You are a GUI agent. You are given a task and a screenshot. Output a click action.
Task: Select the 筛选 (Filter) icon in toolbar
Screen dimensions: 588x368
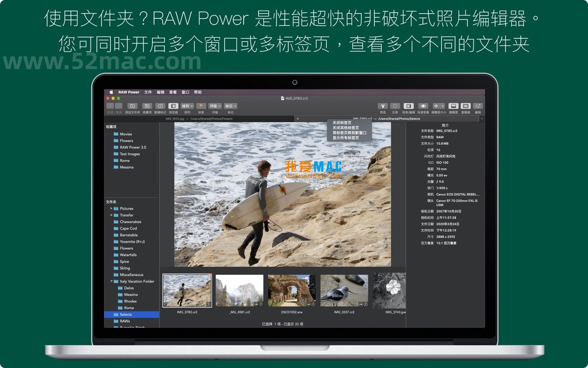click(383, 106)
